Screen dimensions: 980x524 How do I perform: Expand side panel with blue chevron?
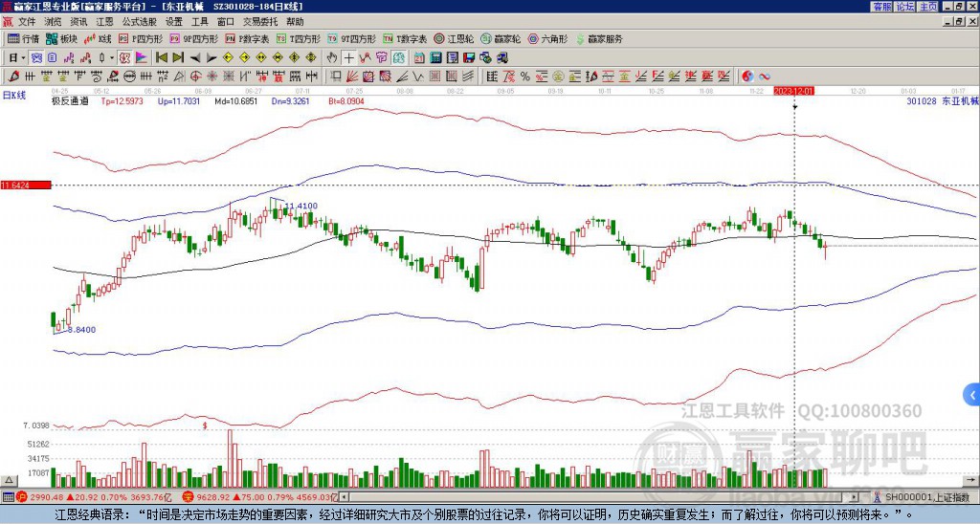click(x=972, y=395)
